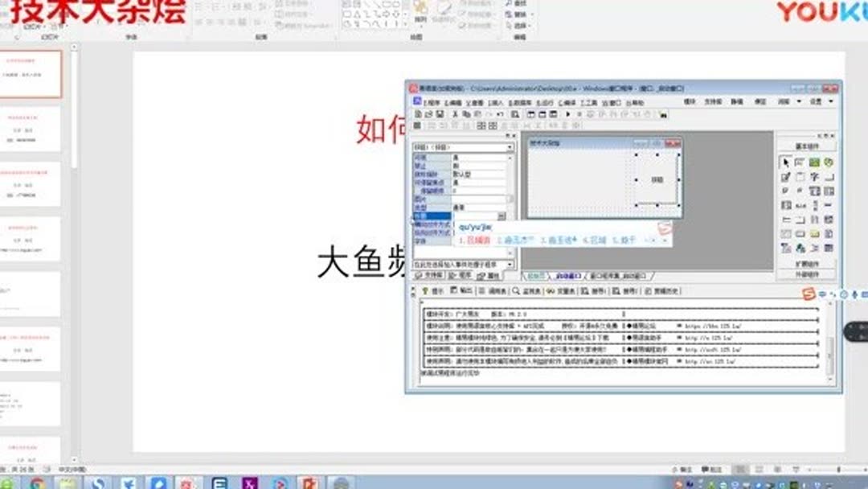Open the object selector dropdown above properties list

508,147
